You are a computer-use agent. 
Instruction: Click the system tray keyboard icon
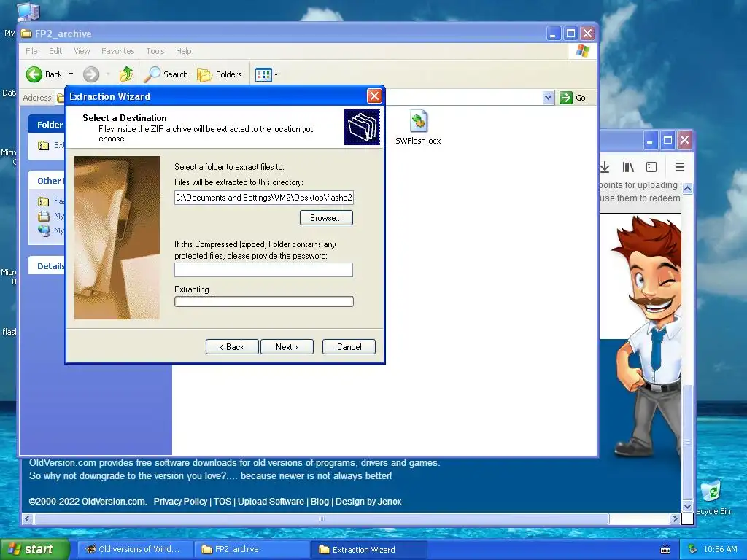coord(665,550)
